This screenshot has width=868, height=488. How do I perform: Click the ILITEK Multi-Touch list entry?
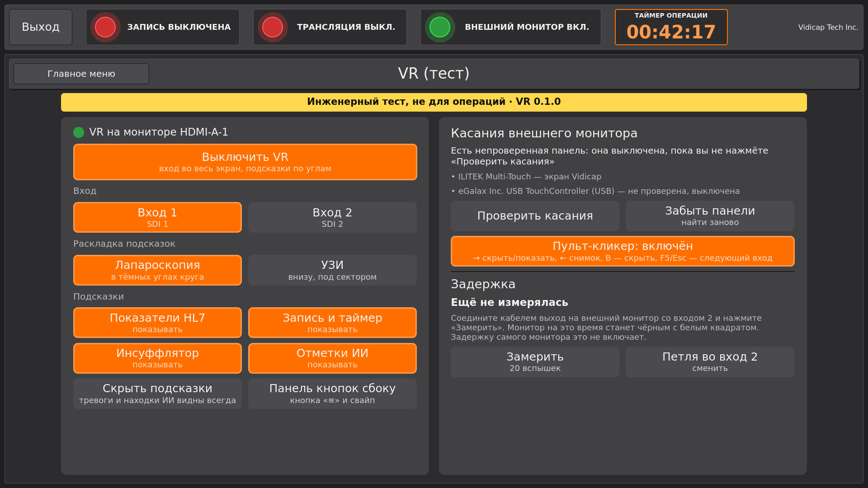pos(526,177)
